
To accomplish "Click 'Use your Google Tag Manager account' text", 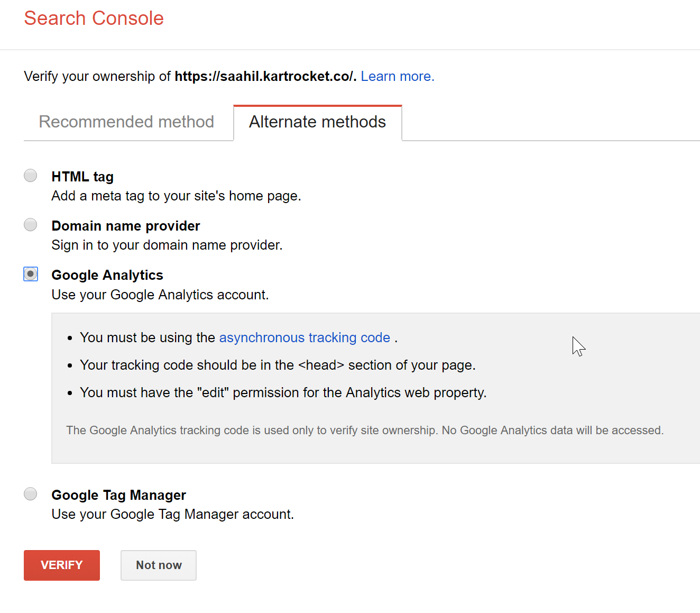I will [x=173, y=514].
